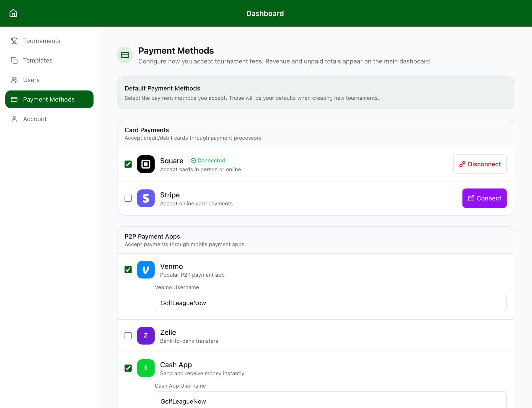The height and width of the screenshot is (408, 532).
Task: Click "Accept online card payments" text
Action: point(196,203)
